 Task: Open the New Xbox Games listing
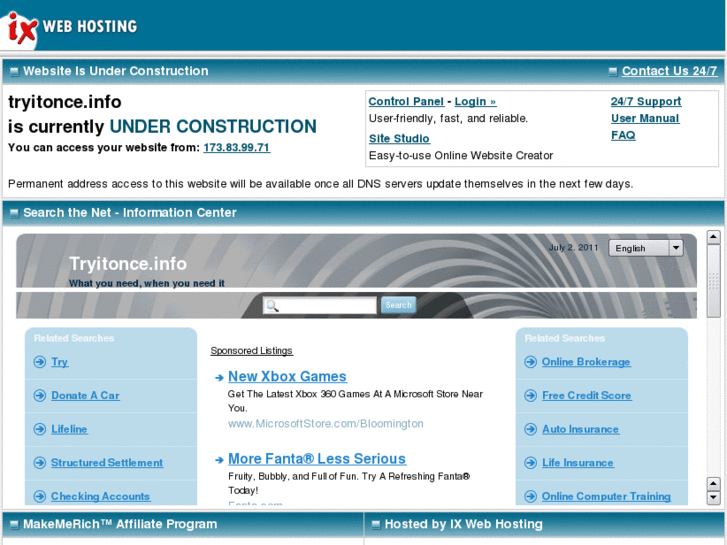287,376
